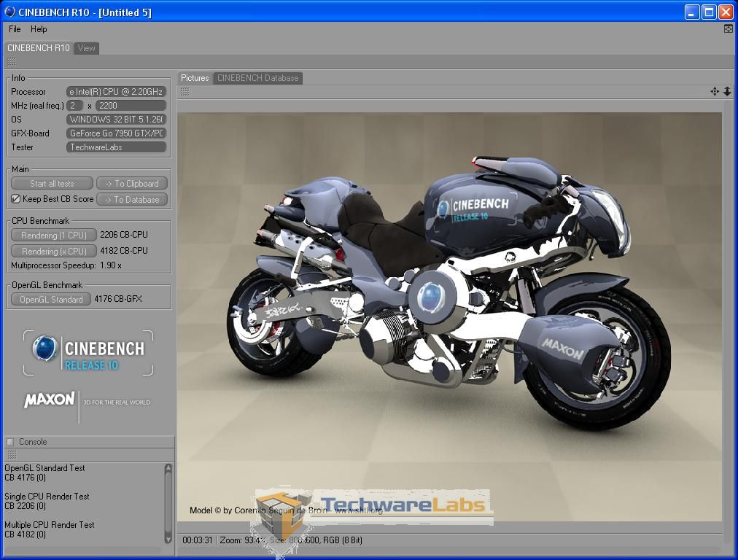Open the File menu
Image resolution: width=738 pixels, height=560 pixels.
(x=15, y=29)
